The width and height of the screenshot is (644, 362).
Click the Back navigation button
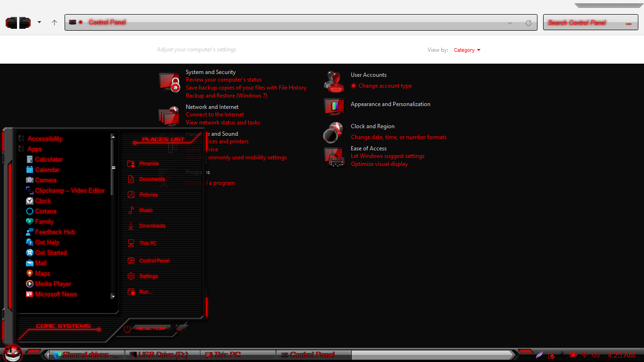click(11, 22)
